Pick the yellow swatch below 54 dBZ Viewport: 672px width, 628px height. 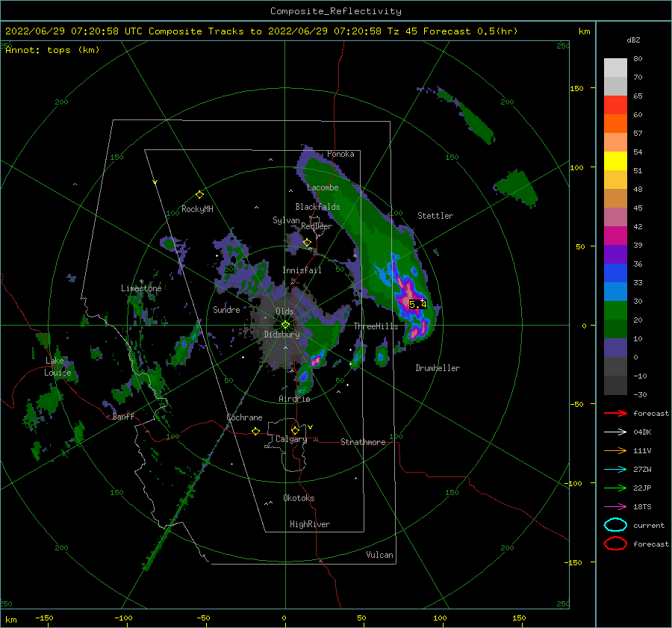[x=615, y=161]
